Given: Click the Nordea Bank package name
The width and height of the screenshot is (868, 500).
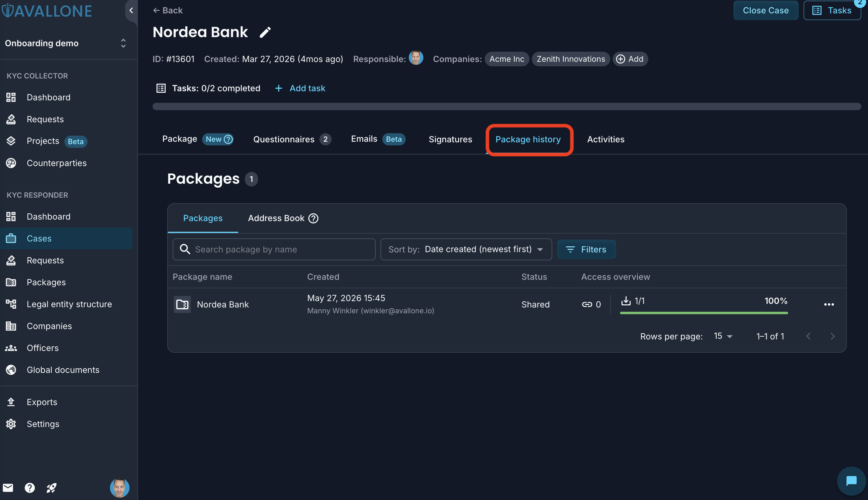Looking at the screenshot, I should pyautogui.click(x=223, y=304).
